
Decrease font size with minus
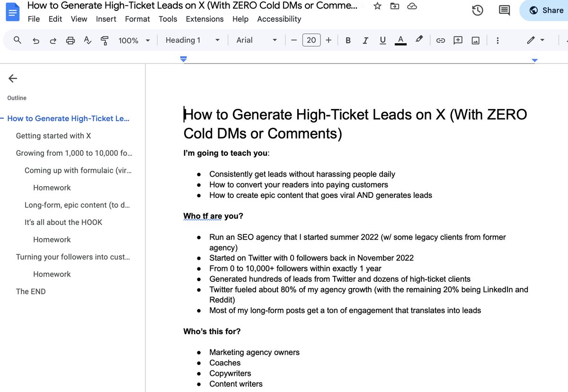[294, 40]
